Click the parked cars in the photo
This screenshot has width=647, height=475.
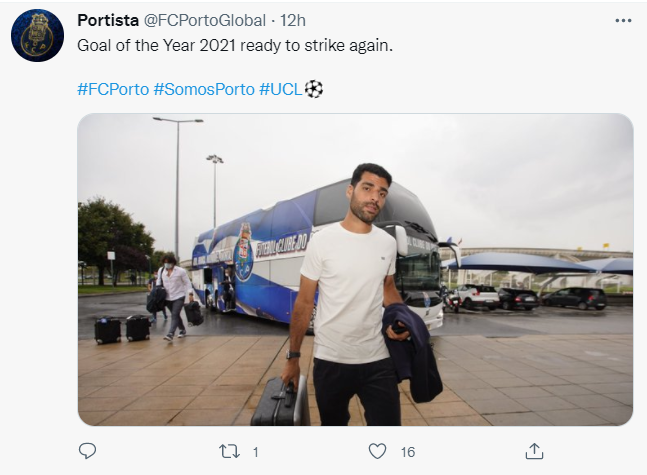[x=530, y=297]
